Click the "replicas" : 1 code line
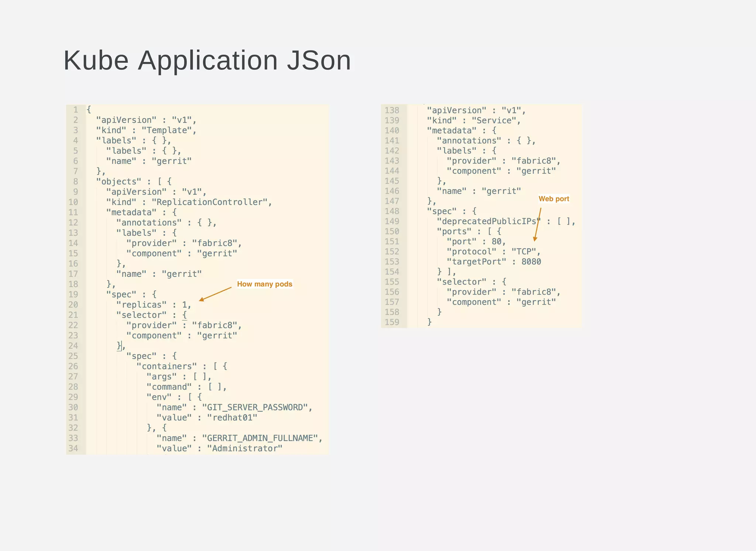The width and height of the screenshot is (756, 551). (x=153, y=305)
